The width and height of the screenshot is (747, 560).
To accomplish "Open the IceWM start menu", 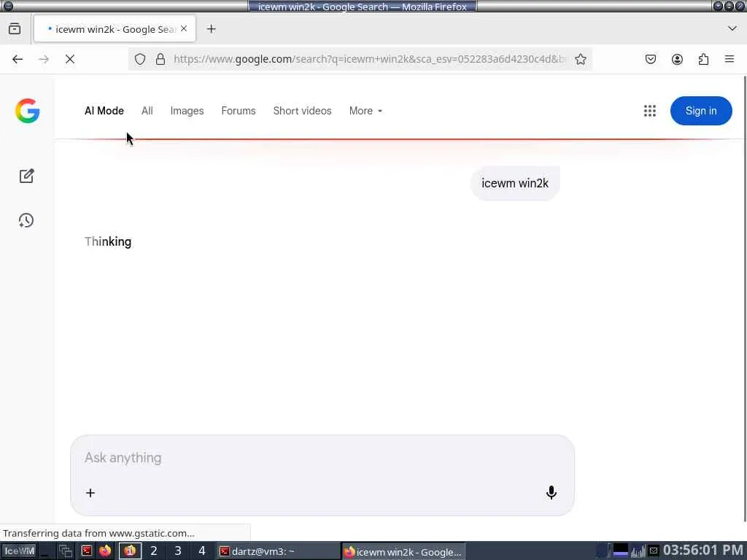I will (19, 551).
